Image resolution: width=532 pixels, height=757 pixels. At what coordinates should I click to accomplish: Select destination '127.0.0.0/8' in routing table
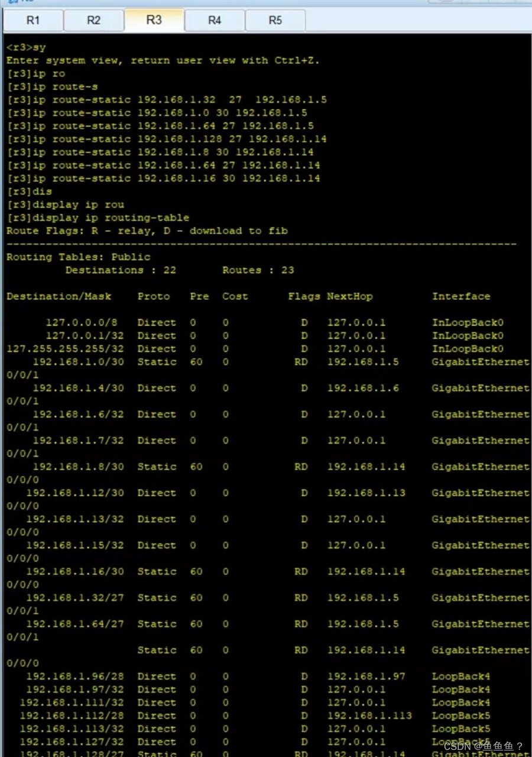click(x=82, y=322)
